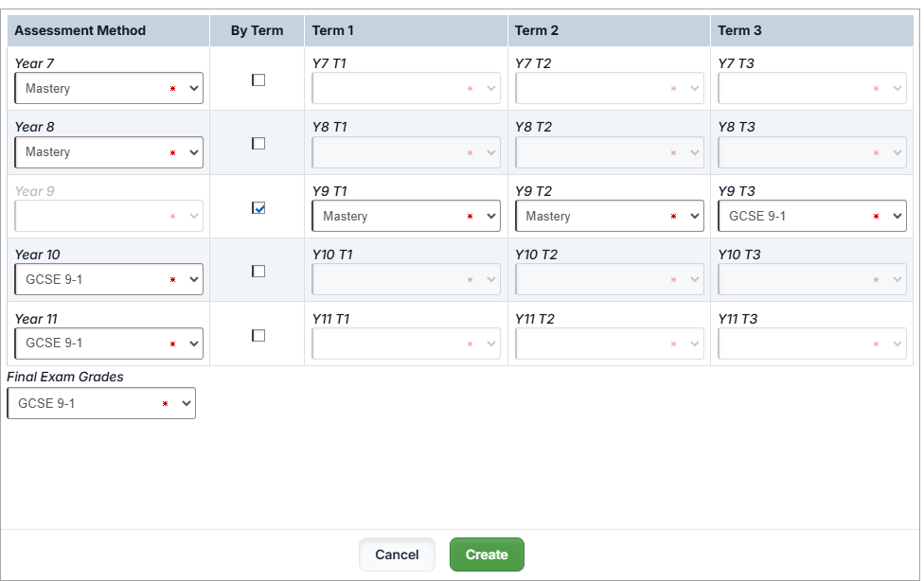Toggle By Term checkbox for Year 10
This screenshot has width=924, height=581.
tap(258, 272)
